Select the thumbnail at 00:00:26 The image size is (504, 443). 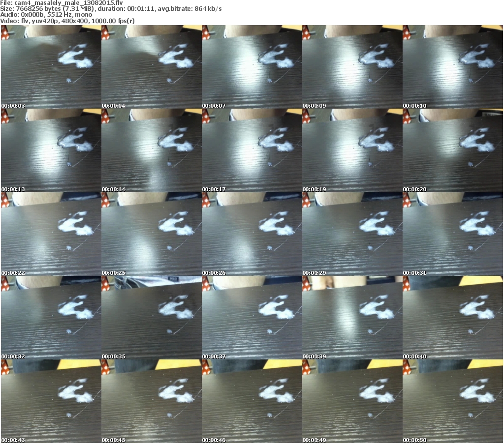coord(252,234)
